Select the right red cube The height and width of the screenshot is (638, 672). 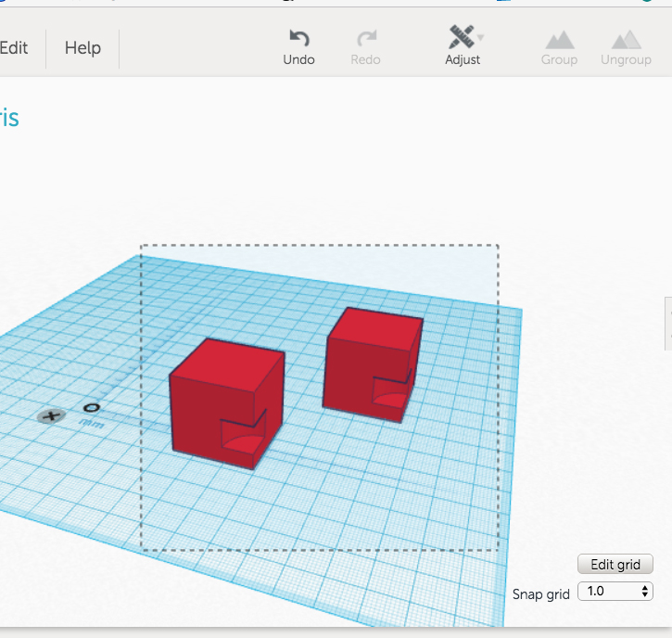click(348, 371)
